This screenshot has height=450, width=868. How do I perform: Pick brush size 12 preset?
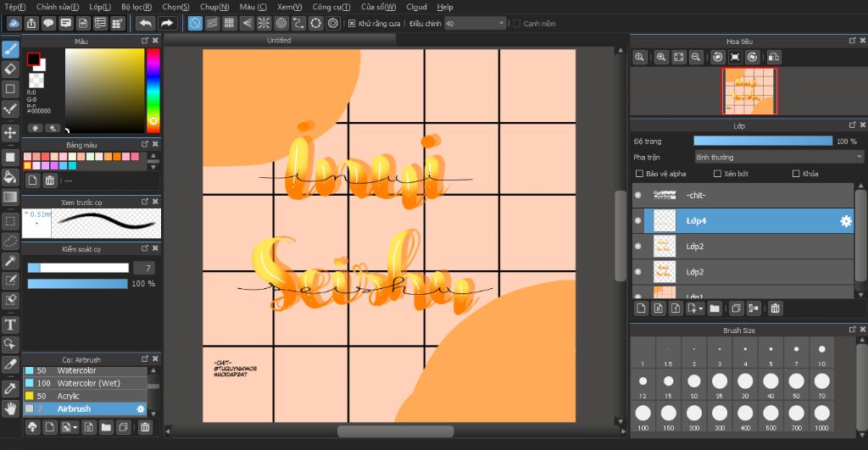click(643, 384)
